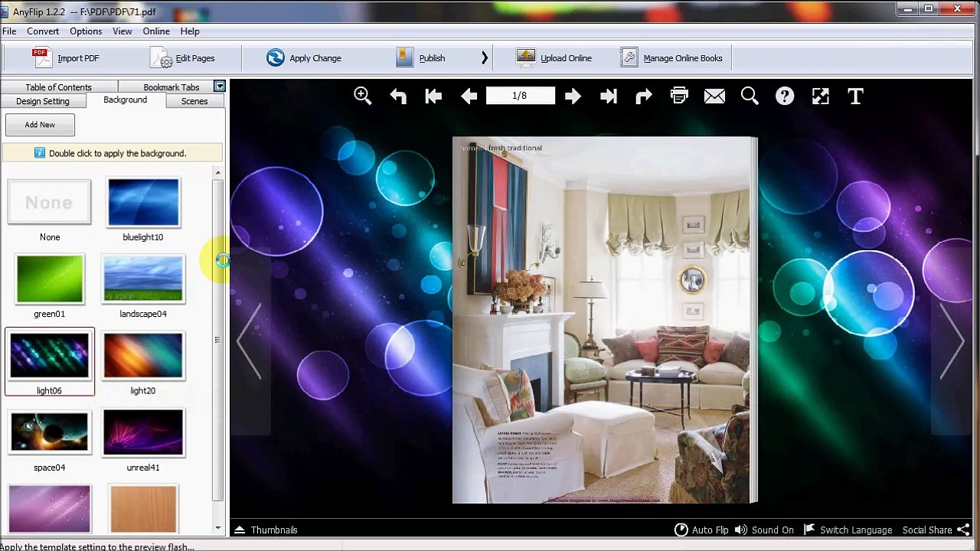Select the light20 background thumbnail
This screenshot has width=980, height=551.
point(143,356)
